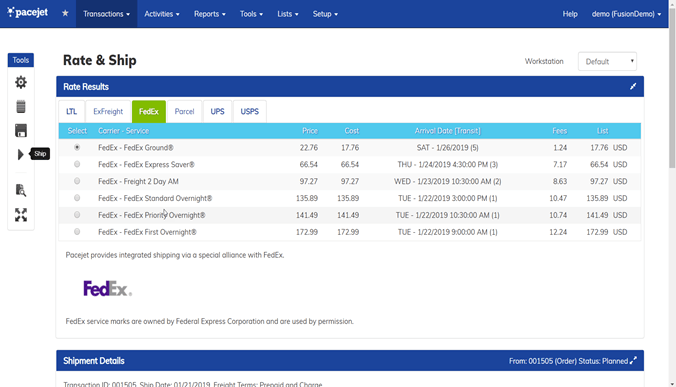
Task: Select FedEx Ground radio button
Action: coord(77,147)
